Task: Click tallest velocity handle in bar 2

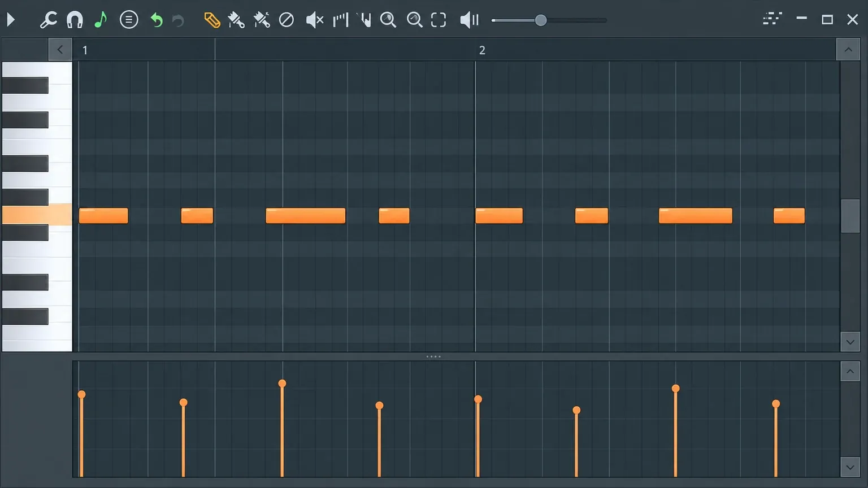Action: 675,389
